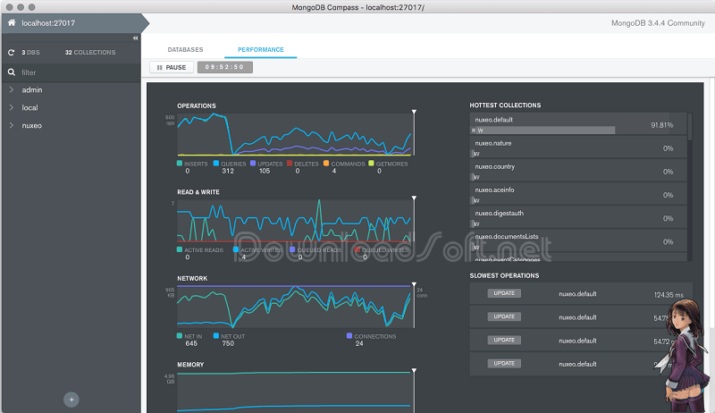Click the Network chart time marker

[414, 284]
